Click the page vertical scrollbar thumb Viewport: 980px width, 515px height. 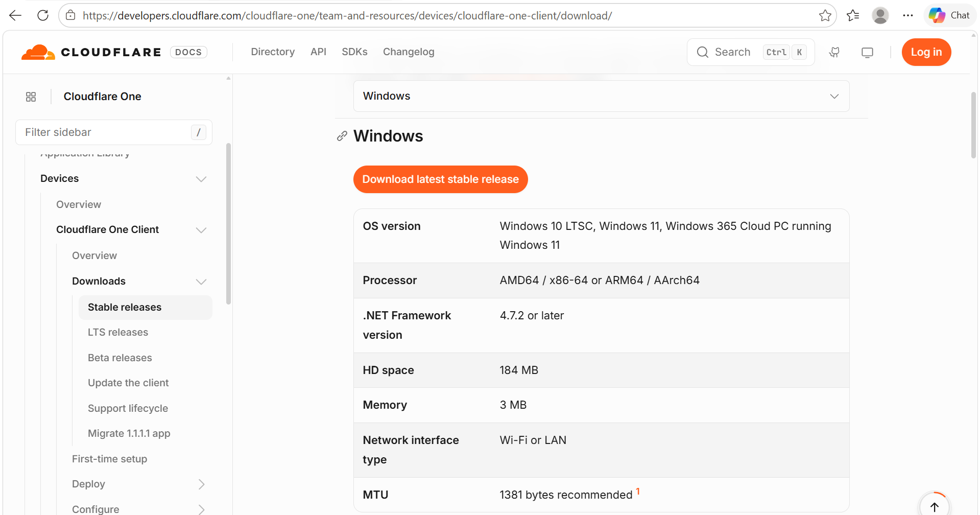[x=973, y=125]
